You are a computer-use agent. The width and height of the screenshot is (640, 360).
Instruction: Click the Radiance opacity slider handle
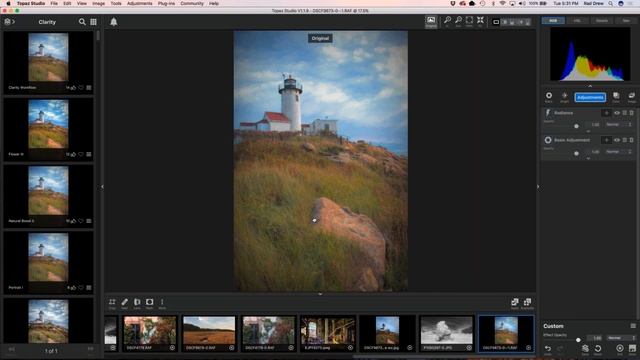pyautogui.click(x=576, y=126)
